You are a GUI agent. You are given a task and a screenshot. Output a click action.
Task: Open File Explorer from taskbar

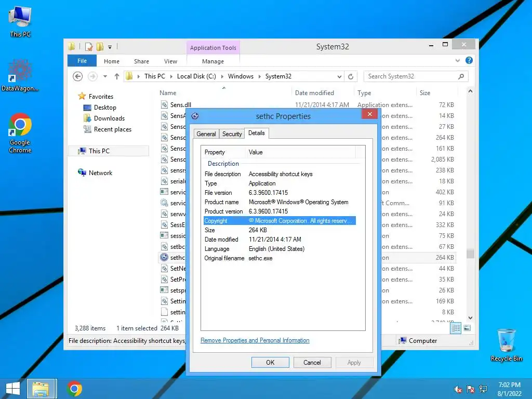tap(41, 389)
